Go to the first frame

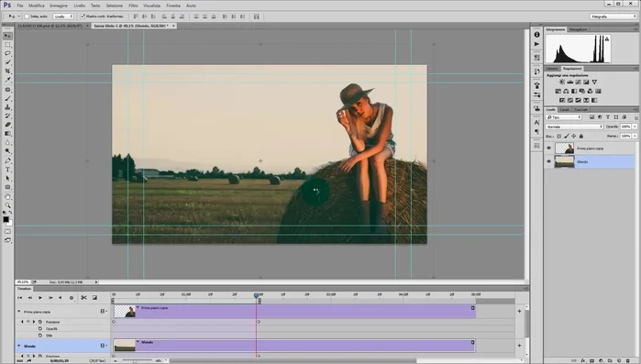(19, 297)
